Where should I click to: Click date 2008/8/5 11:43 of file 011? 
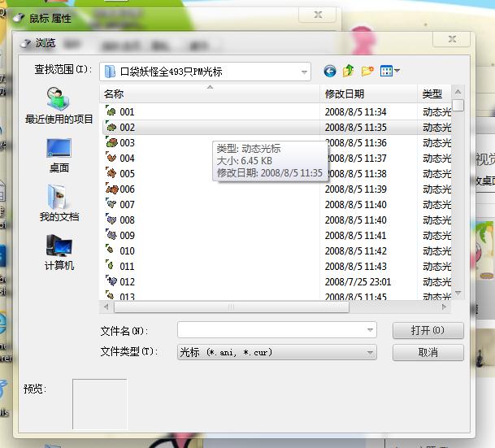(355, 267)
